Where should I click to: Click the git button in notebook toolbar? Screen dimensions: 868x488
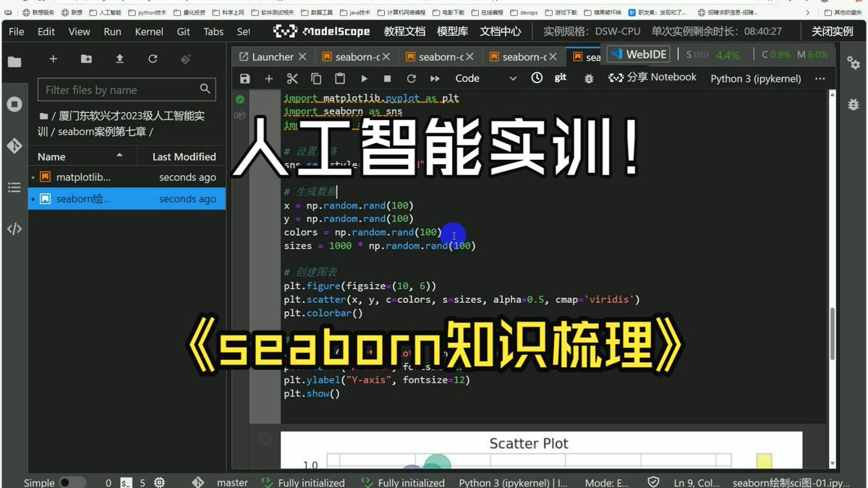pyautogui.click(x=561, y=78)
